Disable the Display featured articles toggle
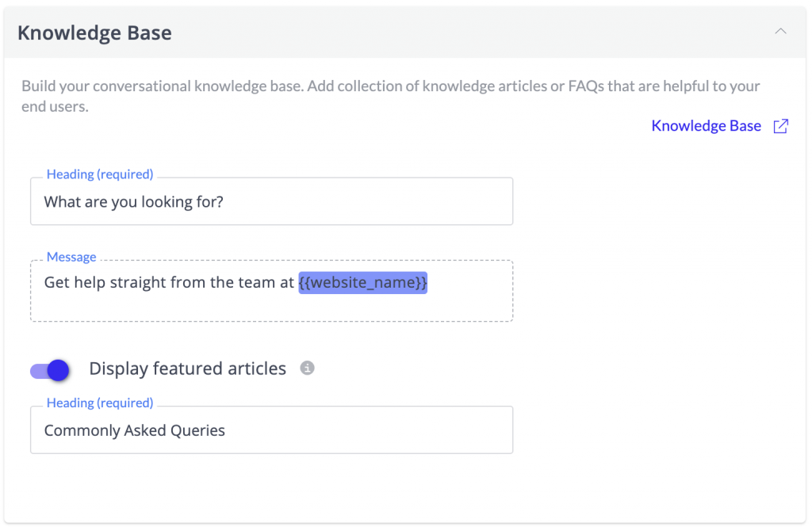Image resolution: width=812 pixels, height=527 pixels. pyautogui.click(x=50, y=370)
